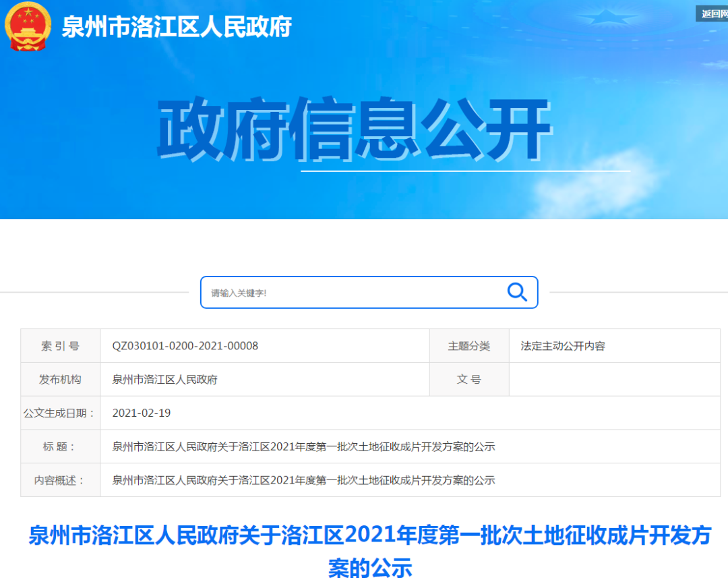Click the 政府信息公开 banner heading

coord(355,129)
